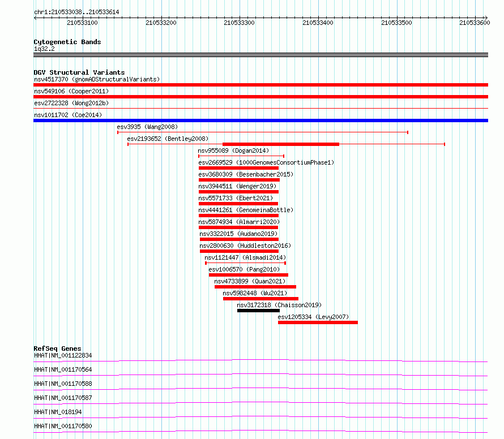Click variant nsv1011702 (Coe2014) label
This screenshot has width=504, height=439.
[x=68, y=115]
